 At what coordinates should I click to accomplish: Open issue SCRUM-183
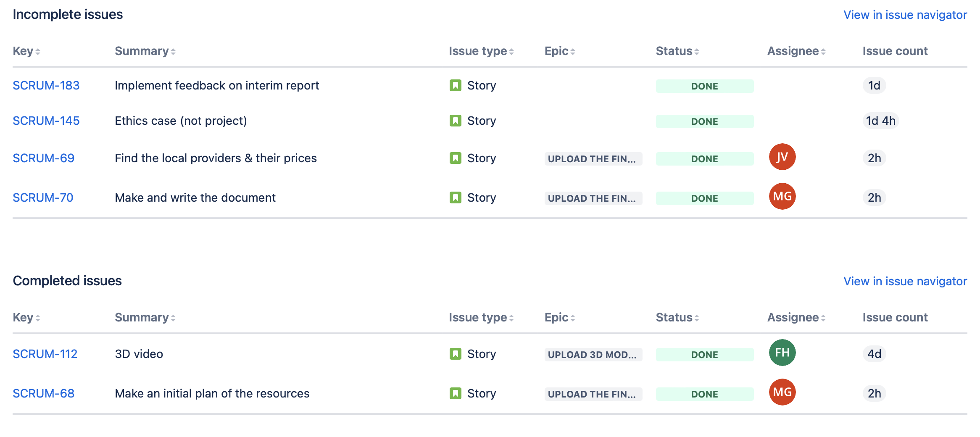pos(46,85)
